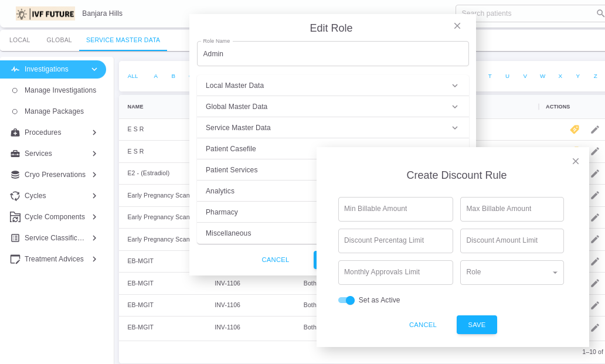This screenshot has height=364, width=605.
Task: Click the pencil edit icon in first row
Action: point(595,130)
